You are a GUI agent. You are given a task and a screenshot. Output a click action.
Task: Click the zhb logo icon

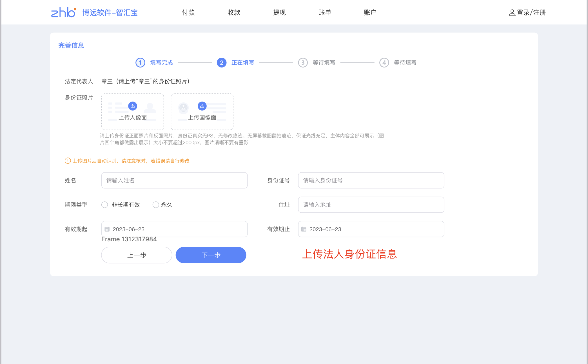(x=63, y=12)
